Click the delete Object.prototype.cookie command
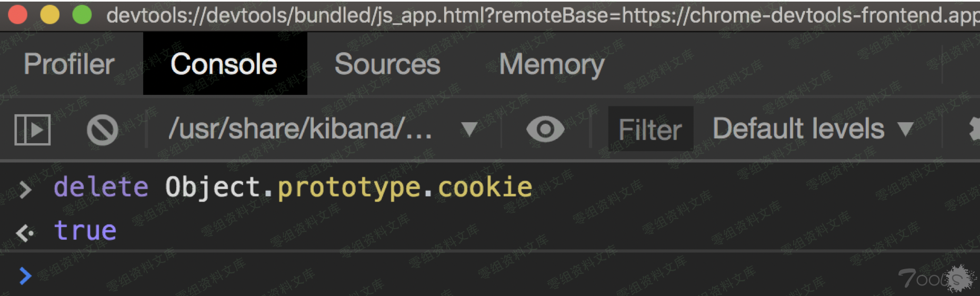980x296 pixels. tap(293, 188)
